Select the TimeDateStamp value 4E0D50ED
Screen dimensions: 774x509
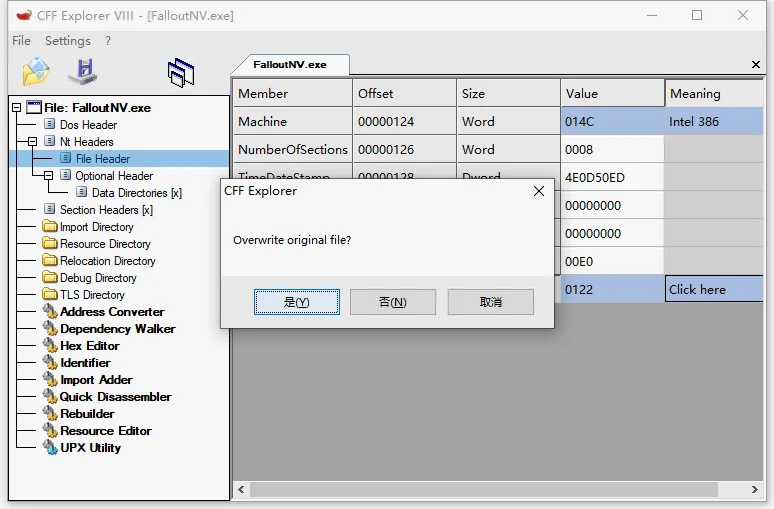pyautogui.click(x=612, y=178)
